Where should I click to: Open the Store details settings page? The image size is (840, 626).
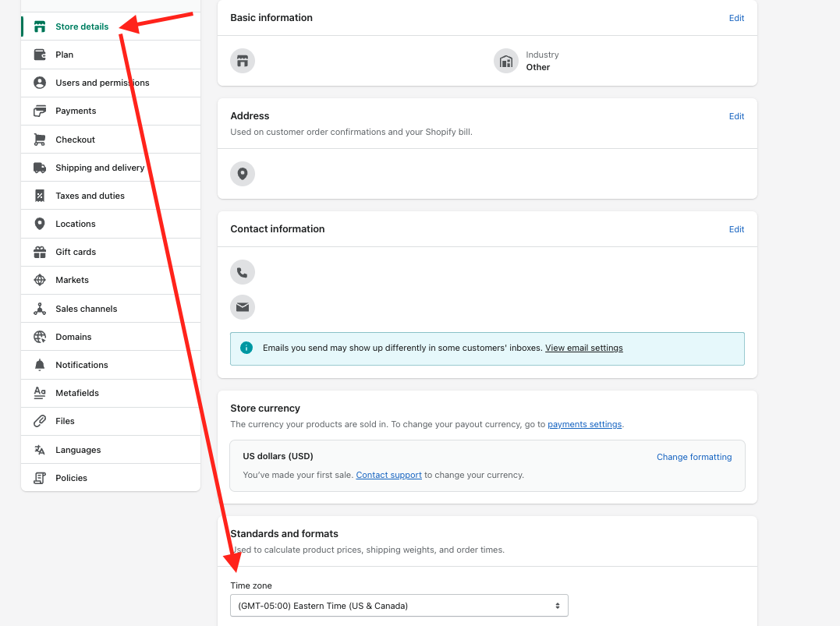[x=110, y=27]
